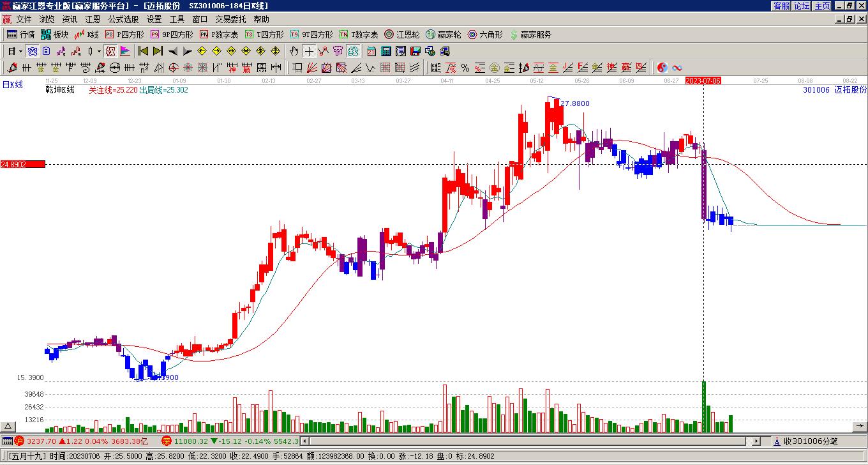Launch the 赢家轮 wheel tool

coord(444,34)
